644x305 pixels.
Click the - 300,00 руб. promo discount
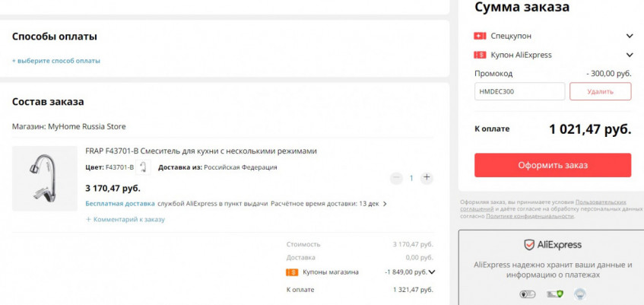609,74
